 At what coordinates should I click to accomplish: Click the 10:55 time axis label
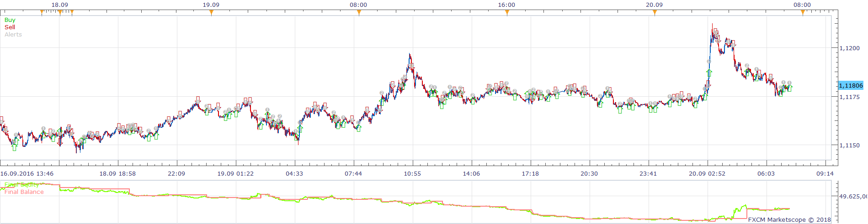pos(412,174)
